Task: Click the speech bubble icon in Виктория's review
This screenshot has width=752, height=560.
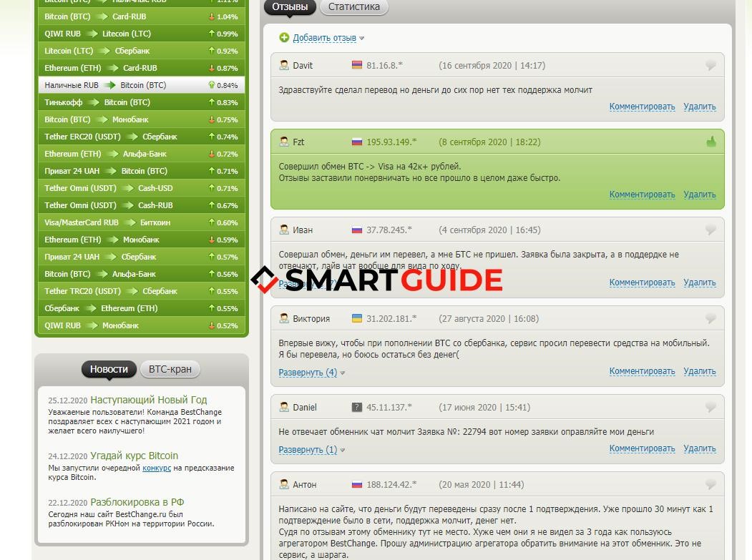Action: 711,318
